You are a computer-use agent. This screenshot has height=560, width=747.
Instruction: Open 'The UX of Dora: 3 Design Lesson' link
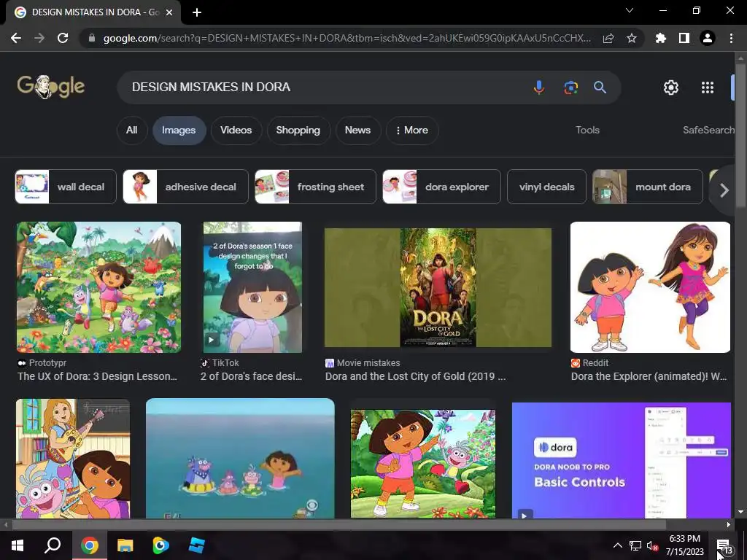click(97, 376)
